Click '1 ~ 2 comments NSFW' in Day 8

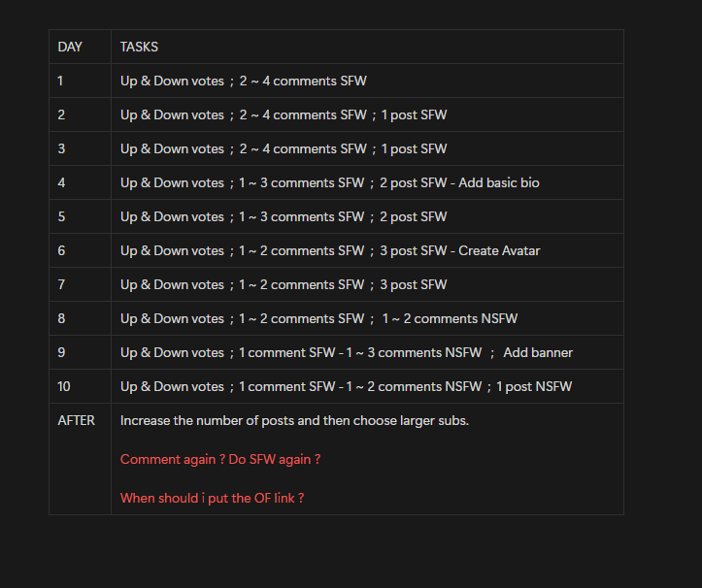point(450,319)
